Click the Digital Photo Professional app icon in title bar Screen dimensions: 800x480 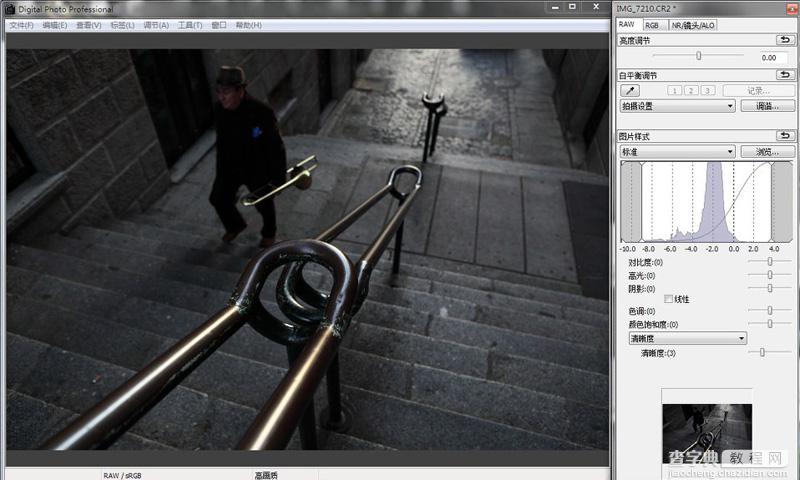point(10,9)
